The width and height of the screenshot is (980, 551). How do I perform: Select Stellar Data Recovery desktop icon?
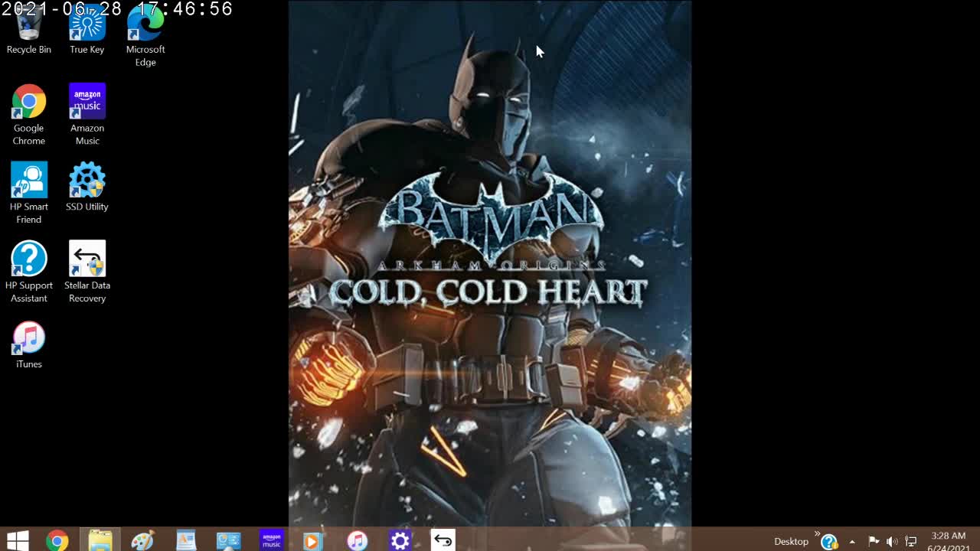point(87,272)
